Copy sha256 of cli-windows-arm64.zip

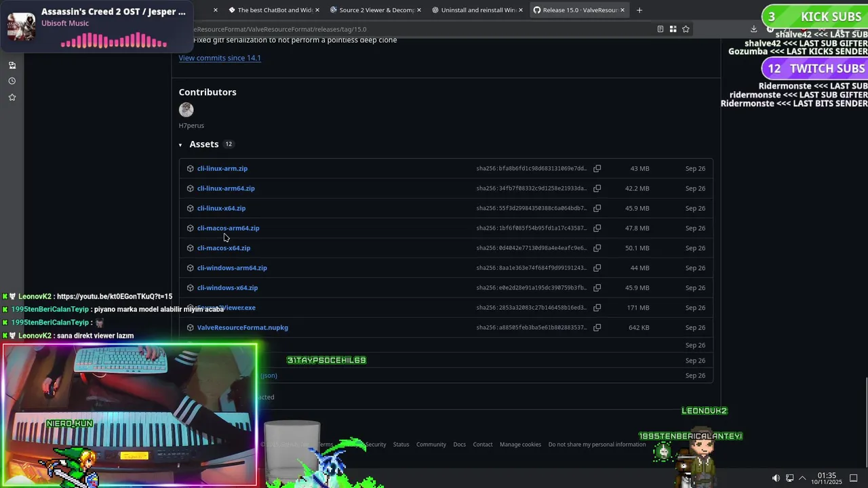[597, 268]
